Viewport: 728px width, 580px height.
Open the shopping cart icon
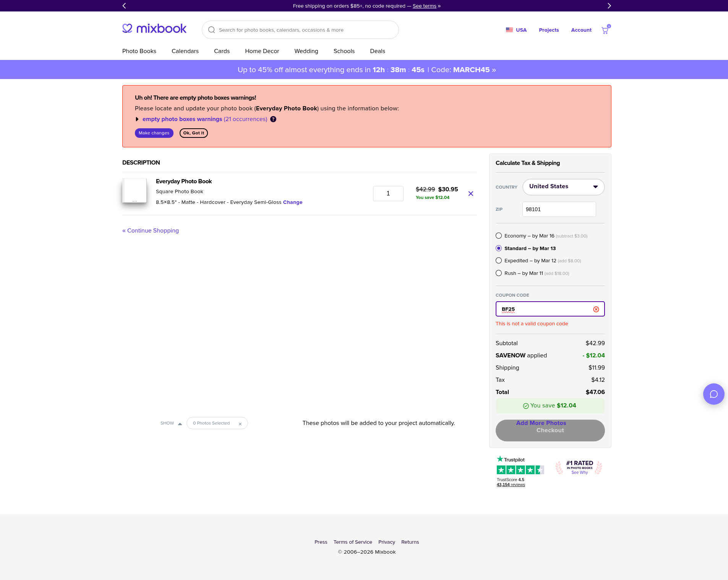[605, 30]
